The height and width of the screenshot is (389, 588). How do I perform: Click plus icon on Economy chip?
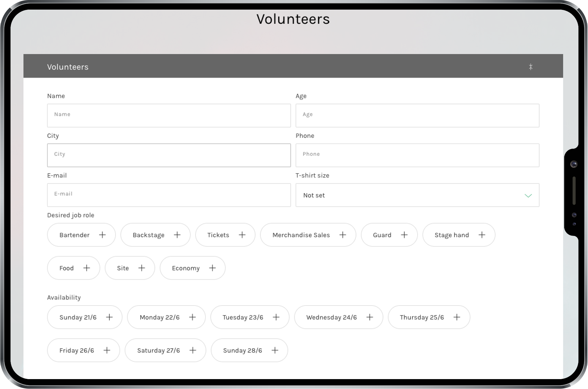[x=212, y=268]
